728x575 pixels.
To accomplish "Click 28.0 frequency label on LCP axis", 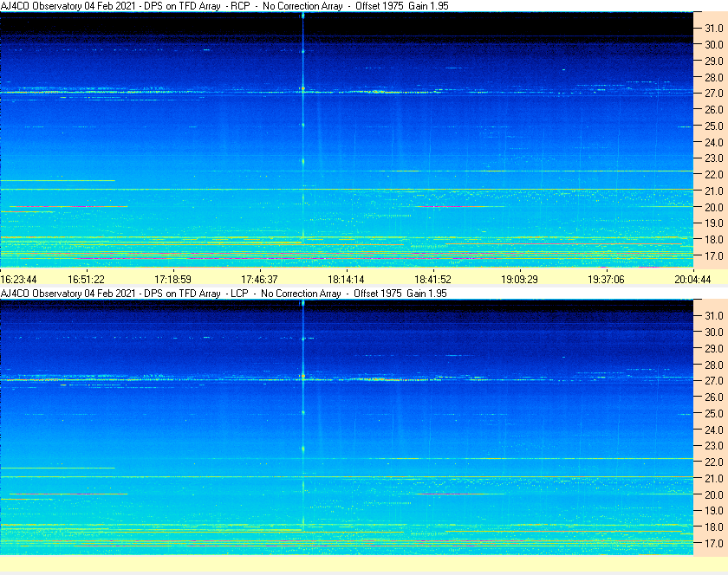I will coord(714,365).
